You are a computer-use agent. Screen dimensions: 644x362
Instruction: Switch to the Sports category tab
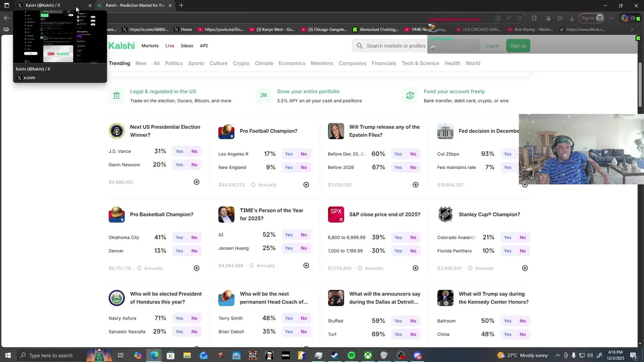coord(196,63)
